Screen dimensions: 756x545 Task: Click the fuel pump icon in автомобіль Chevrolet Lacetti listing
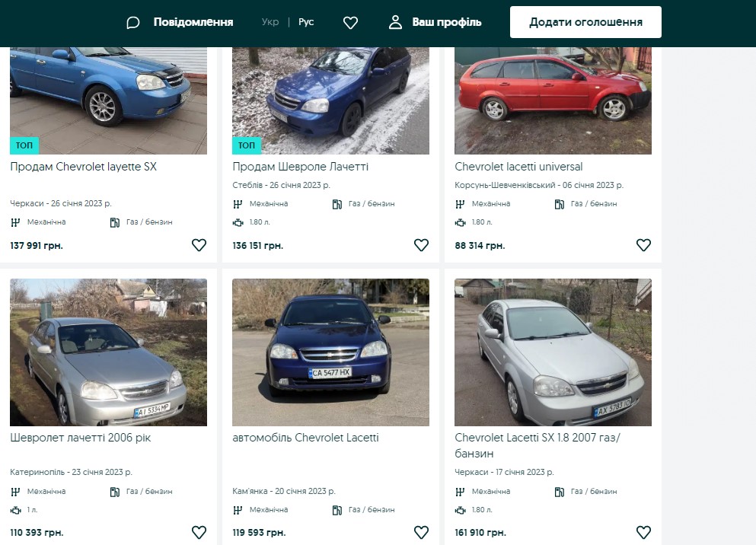click(337, 510)
